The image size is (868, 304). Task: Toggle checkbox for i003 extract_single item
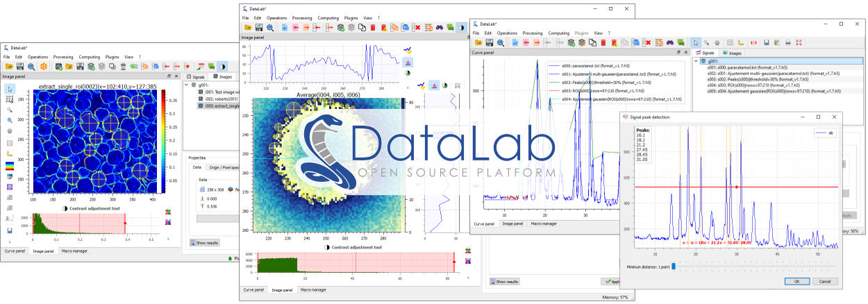201,106
